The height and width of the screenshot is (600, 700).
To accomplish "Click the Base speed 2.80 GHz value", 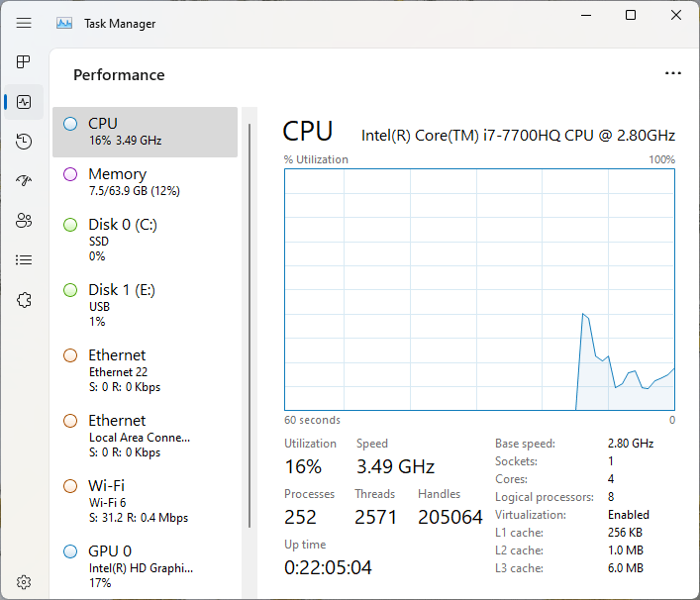I will click(x=631, y=444).
